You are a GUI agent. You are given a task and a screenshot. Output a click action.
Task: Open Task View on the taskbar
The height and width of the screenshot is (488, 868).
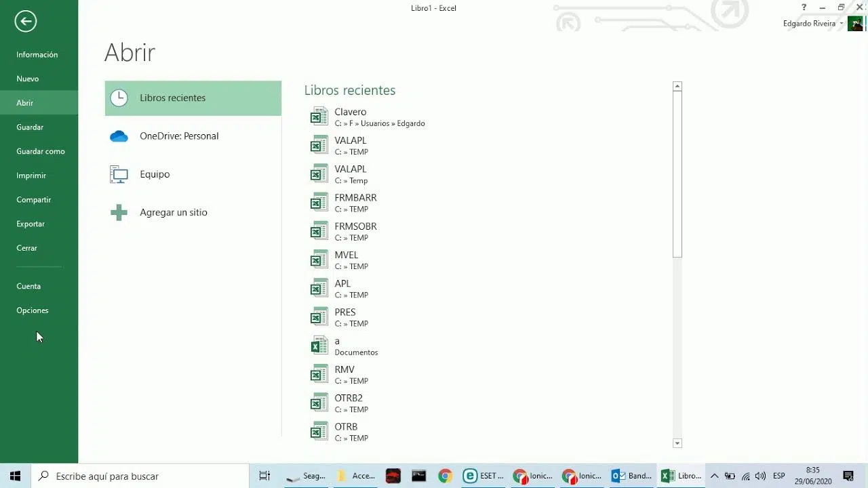point(265,476)
